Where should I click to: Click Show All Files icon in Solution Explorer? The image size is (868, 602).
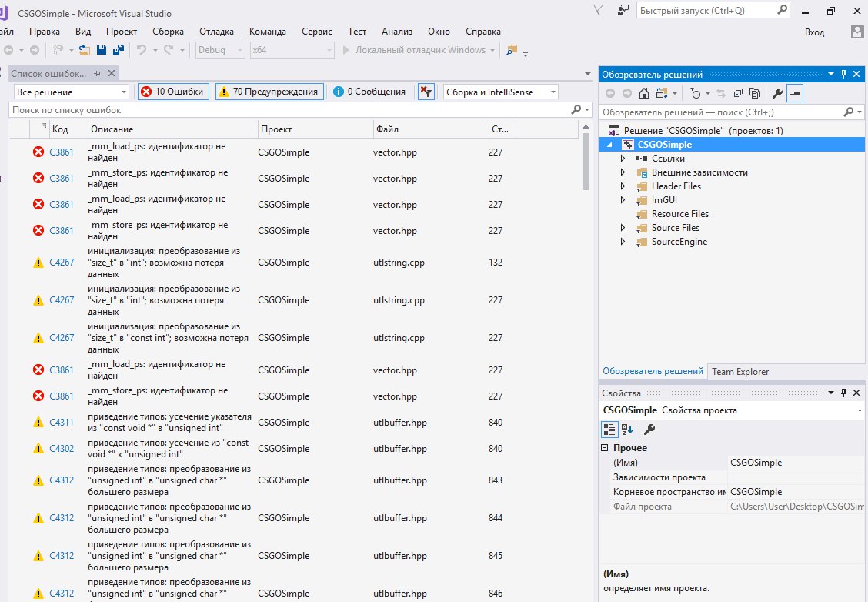[x=755, y=93]
